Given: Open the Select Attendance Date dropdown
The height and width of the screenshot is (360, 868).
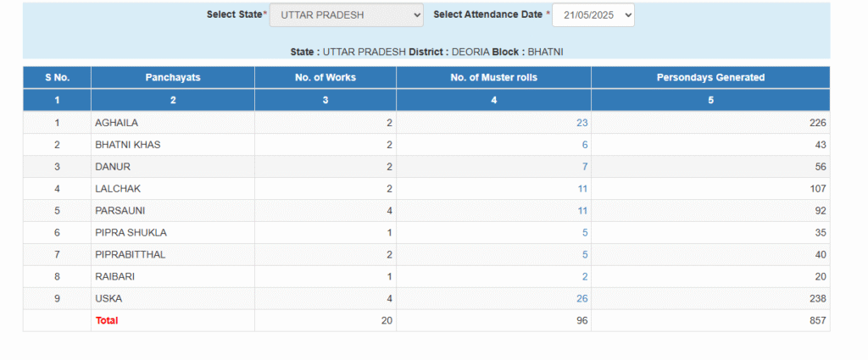Looking at the screenshot, I should 593,15.
